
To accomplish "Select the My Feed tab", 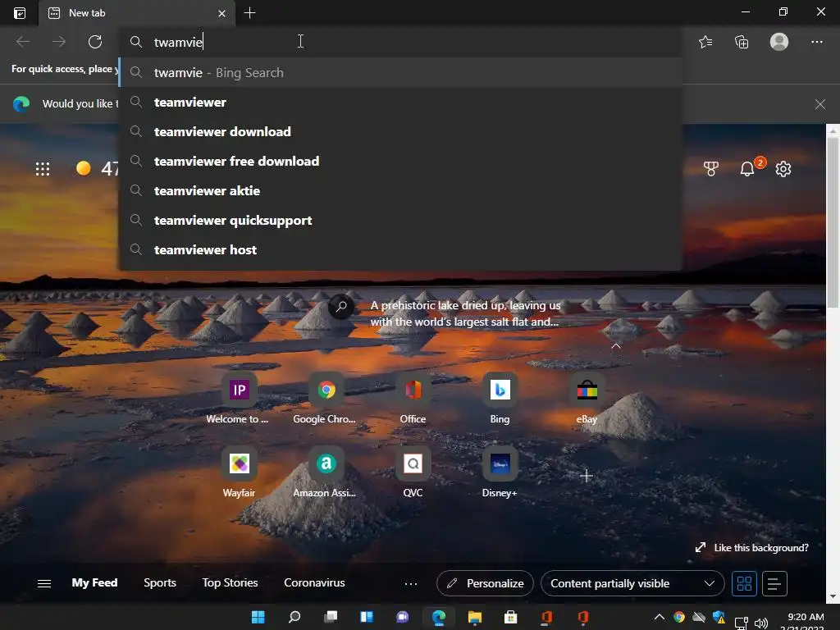I will tap(94, 583).
